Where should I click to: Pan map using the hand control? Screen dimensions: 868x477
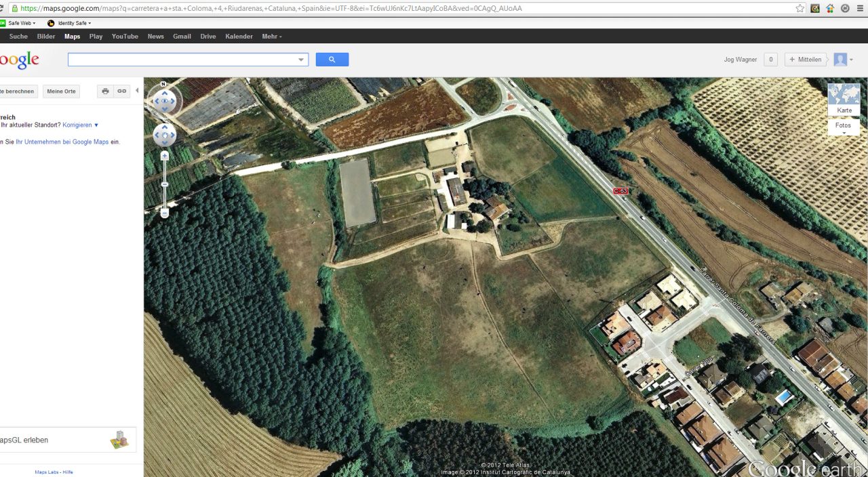(x=164, y=135)
